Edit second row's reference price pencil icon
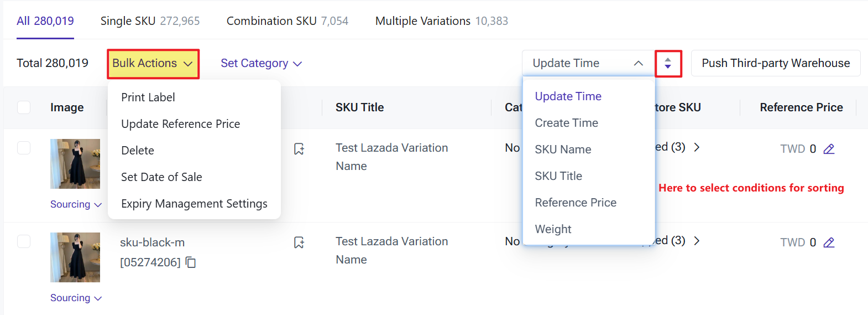Viewport: 868px width, 315px height. (x=829, y=242)
